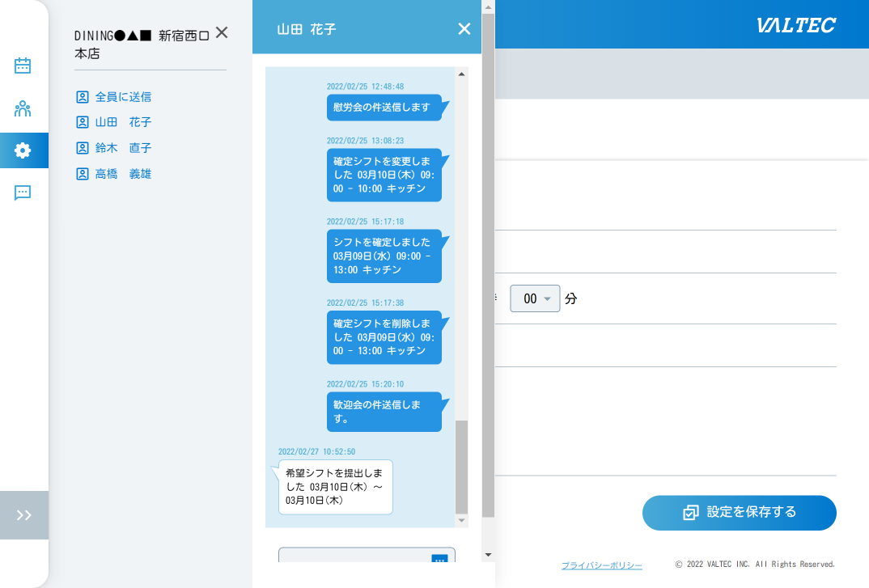Collapse the store panel with the X button
Screen dimensions: 869x588
coord(221,33)
